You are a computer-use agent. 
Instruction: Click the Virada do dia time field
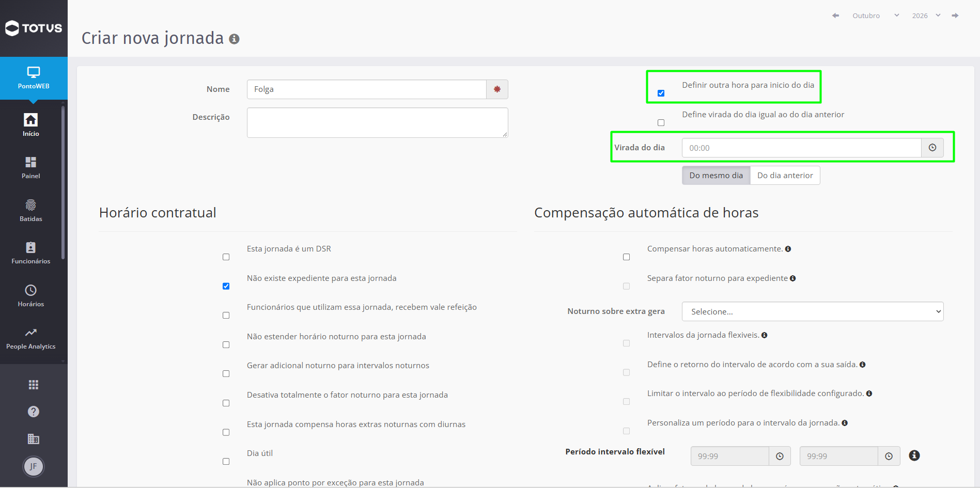802,148
